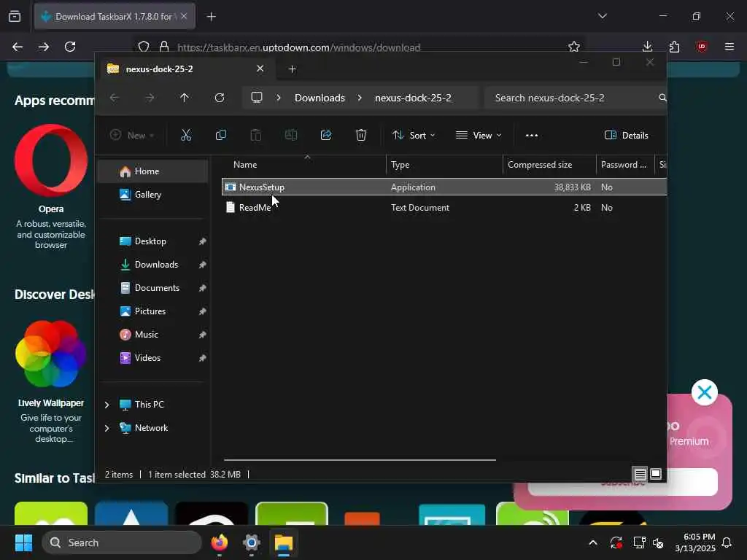Delete the selected file with trash icon
The image size is (747, 560).
(361, 135)
